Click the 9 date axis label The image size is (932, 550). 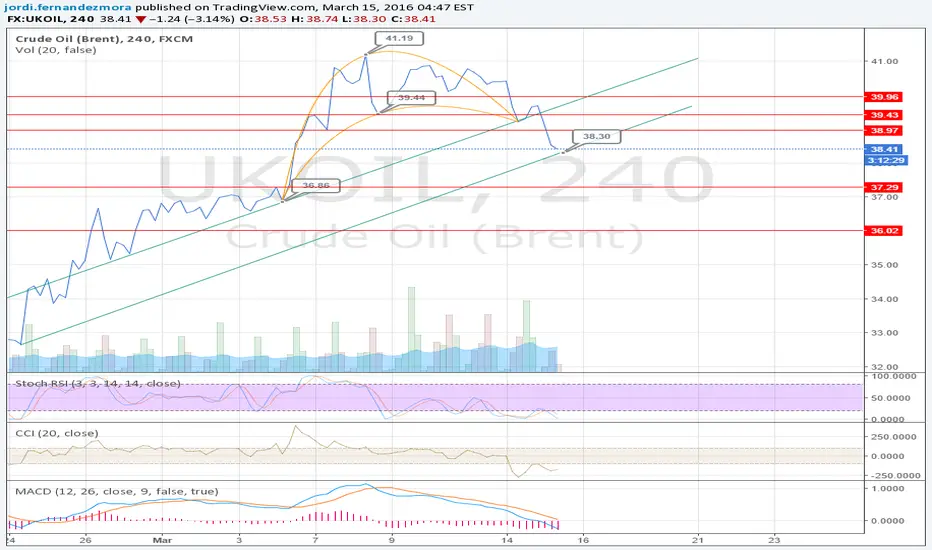[x=392, y=540]
